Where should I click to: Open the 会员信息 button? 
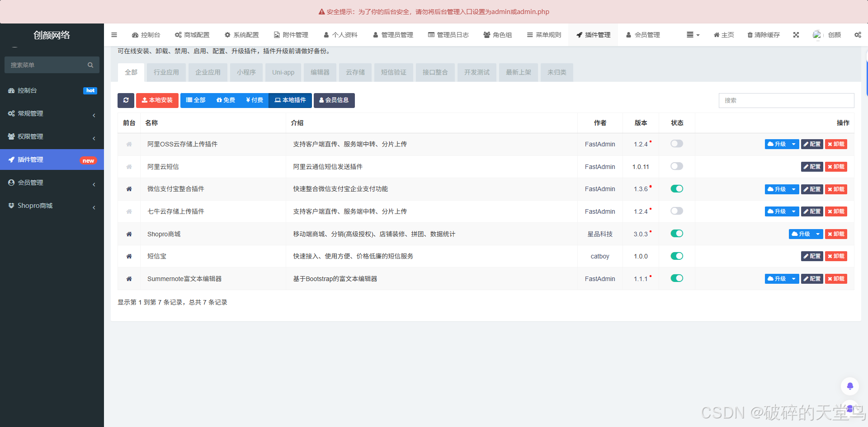[334, 100]
